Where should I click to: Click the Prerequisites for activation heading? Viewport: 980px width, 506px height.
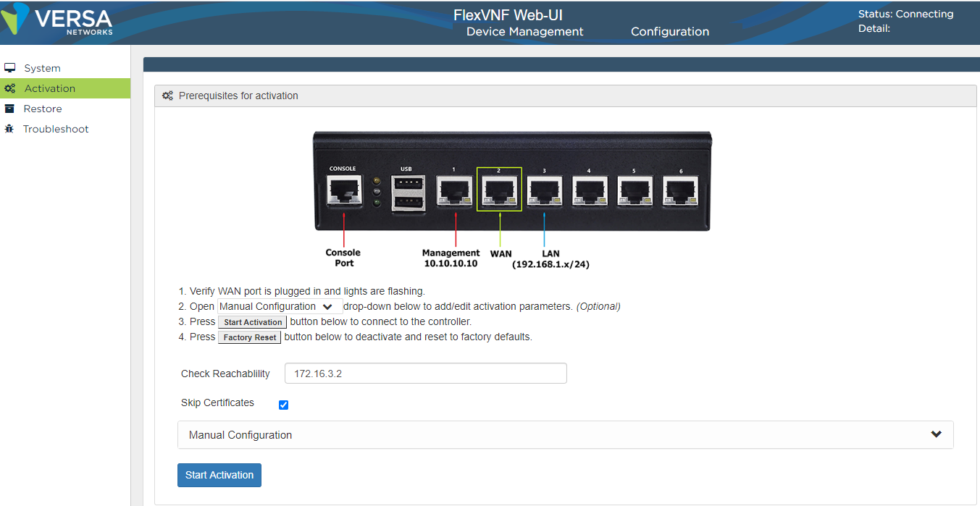(x=238, y=96)
